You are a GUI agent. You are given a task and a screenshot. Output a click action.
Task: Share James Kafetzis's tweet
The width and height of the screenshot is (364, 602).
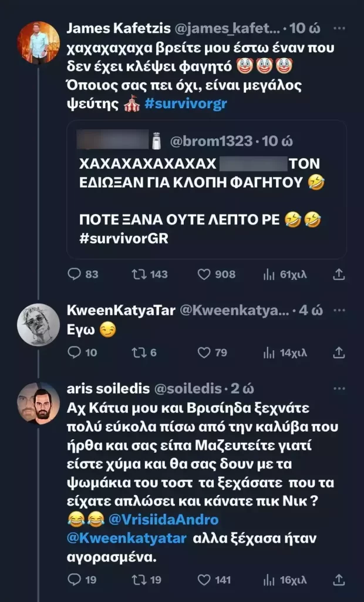click(x=339, y=275)
